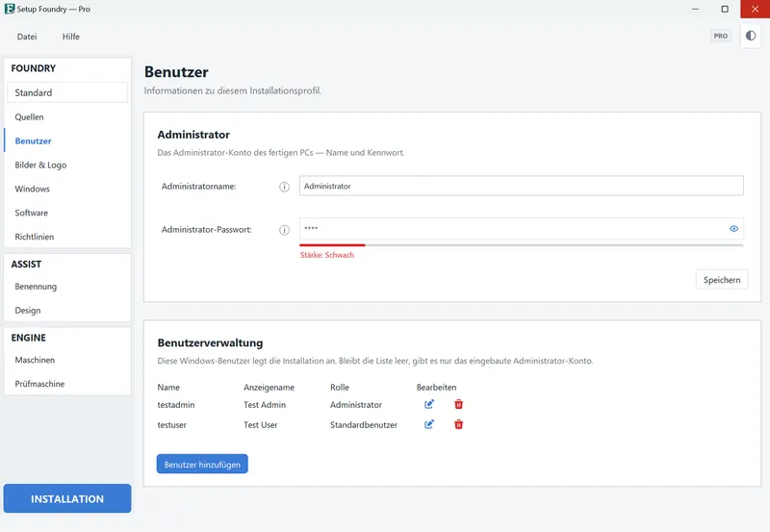This screenshot has height=532, width=770.
Task: Open the Datei menu
Action: click(27, 37)
